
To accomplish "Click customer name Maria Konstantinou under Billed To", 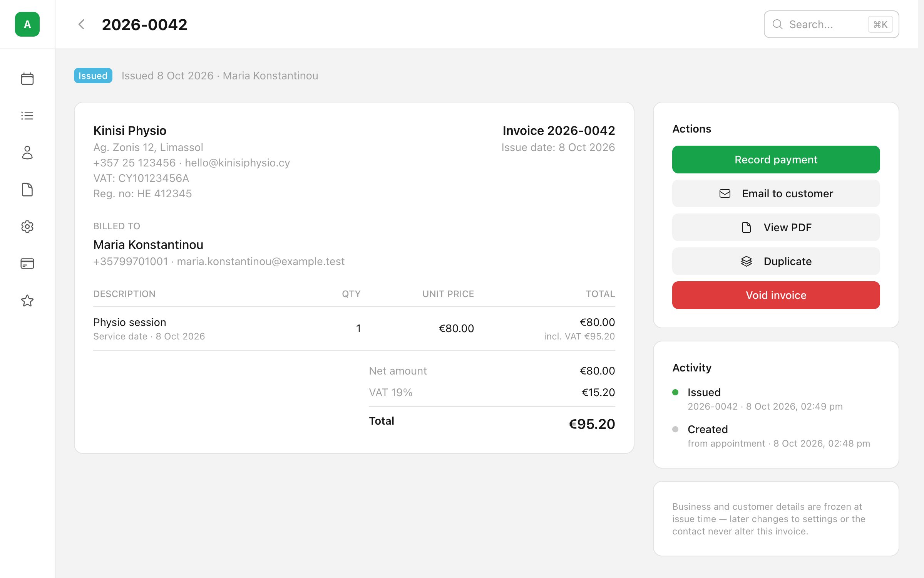I will tap(148, 245).
